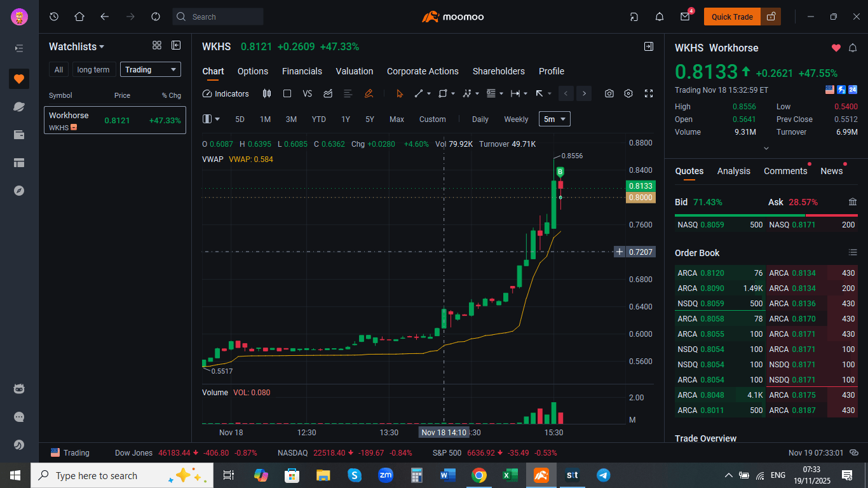Open the notifications bell in top bar

point(660,17)
